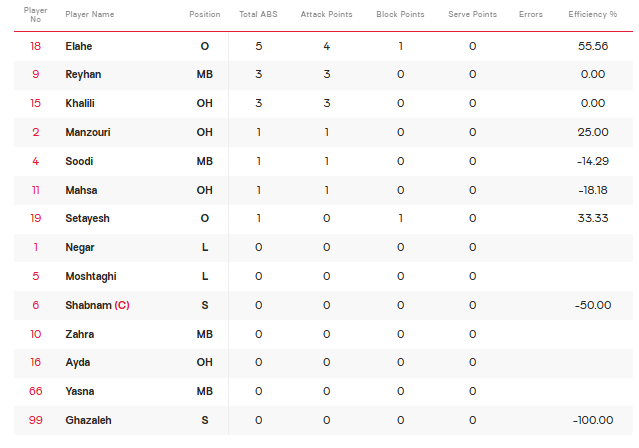Image resolution: width=639 pixels, height=448 pixels.
Task: Click player number 99 for Ghazaleh
Action: [35, 420]
